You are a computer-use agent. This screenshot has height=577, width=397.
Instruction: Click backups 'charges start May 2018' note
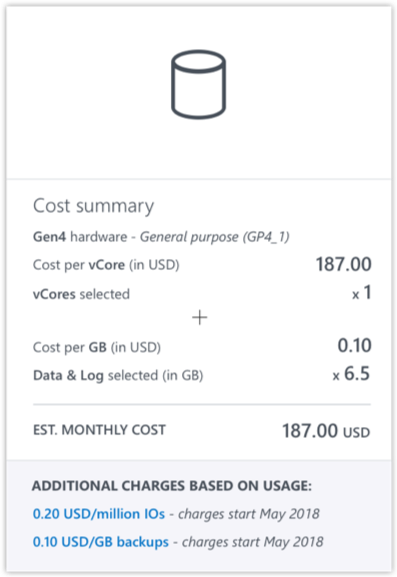(253, 542)
